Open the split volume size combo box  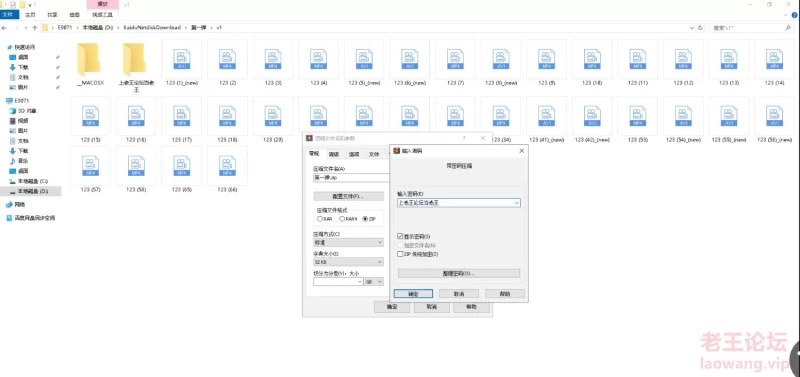pos(338,282)
